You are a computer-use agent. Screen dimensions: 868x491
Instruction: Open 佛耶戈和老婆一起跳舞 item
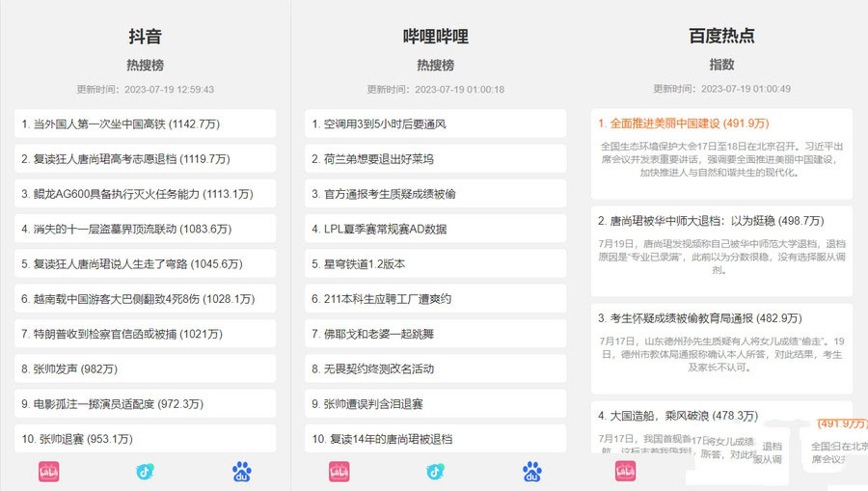(435, 333)
